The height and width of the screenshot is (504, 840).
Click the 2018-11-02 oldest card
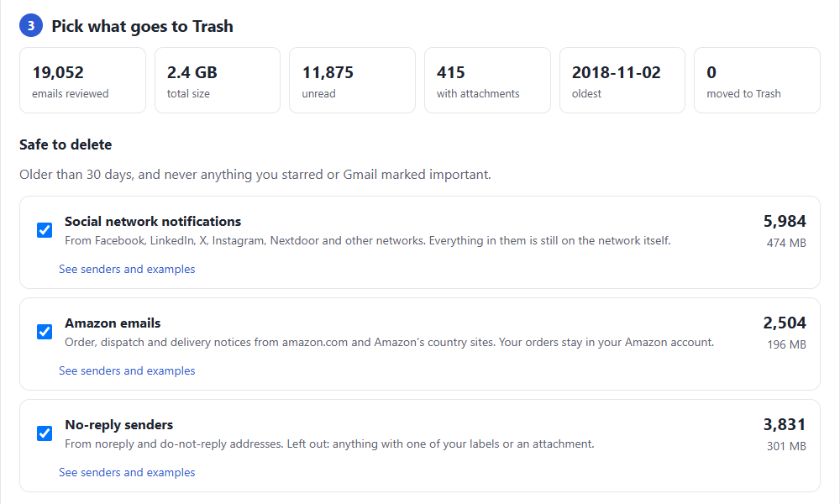[x=622, y=81]
